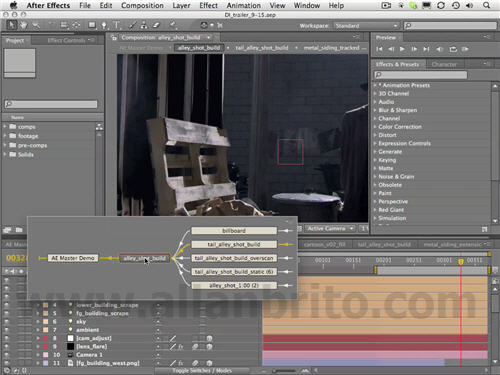This screenshot has height=375, width=500.
Task: Step back one frame in Preview
Action: [x=391, y=49]
